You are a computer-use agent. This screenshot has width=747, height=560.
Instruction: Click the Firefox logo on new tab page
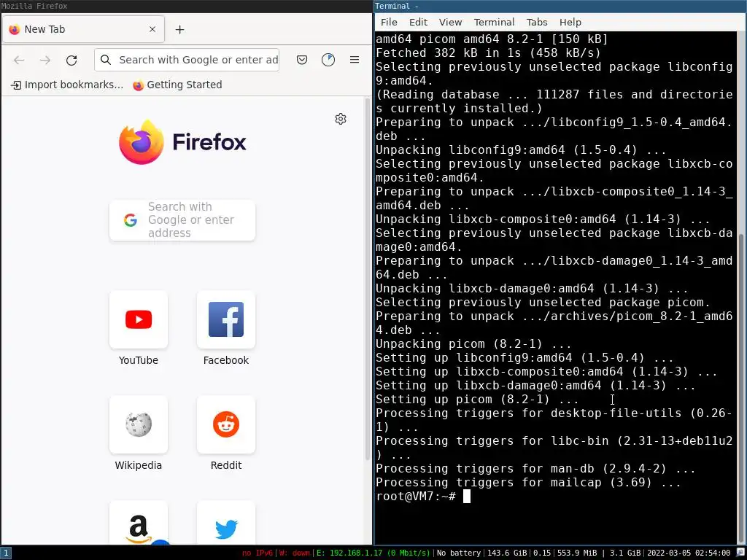point(182,142)
